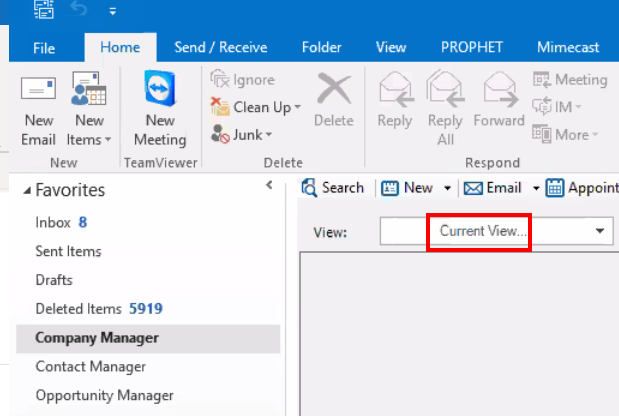Click the Search button in Prophet toolbar
Viewport: 619px width, 416px height.
tap(332, 187)
